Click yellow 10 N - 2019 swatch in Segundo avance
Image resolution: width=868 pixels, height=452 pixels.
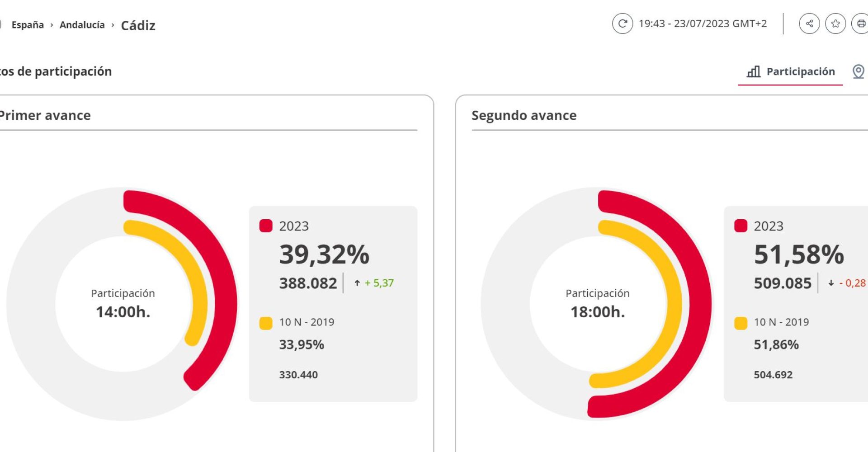(x=741, y=323)
